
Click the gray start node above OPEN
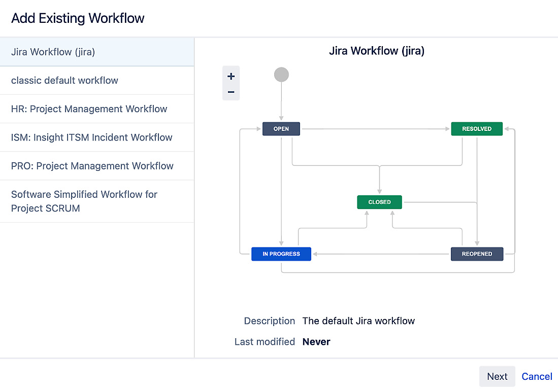[x=281, y=74]
